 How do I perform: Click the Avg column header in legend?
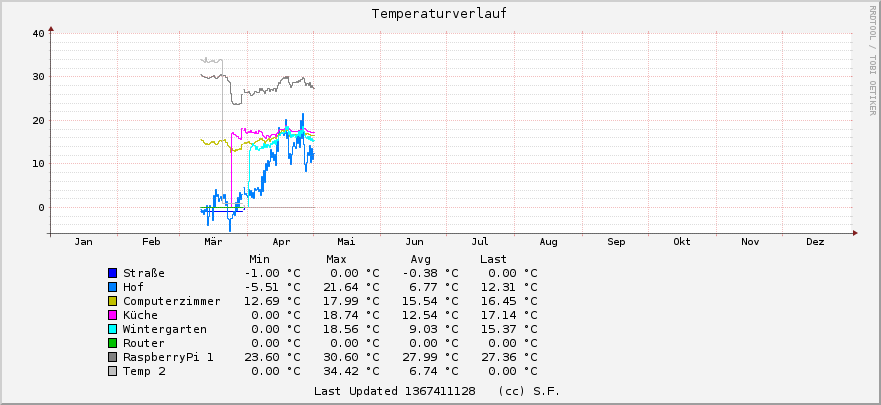point(416,259)
